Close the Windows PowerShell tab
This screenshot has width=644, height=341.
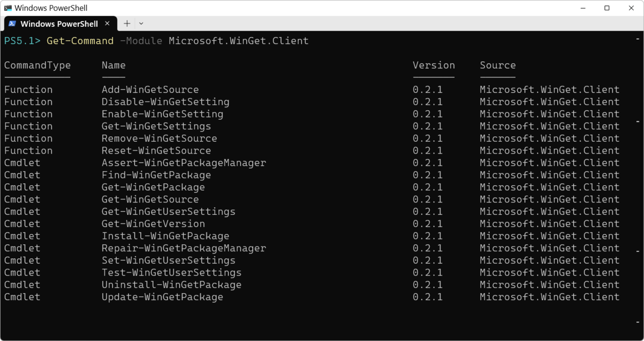(x=106, y=24)
